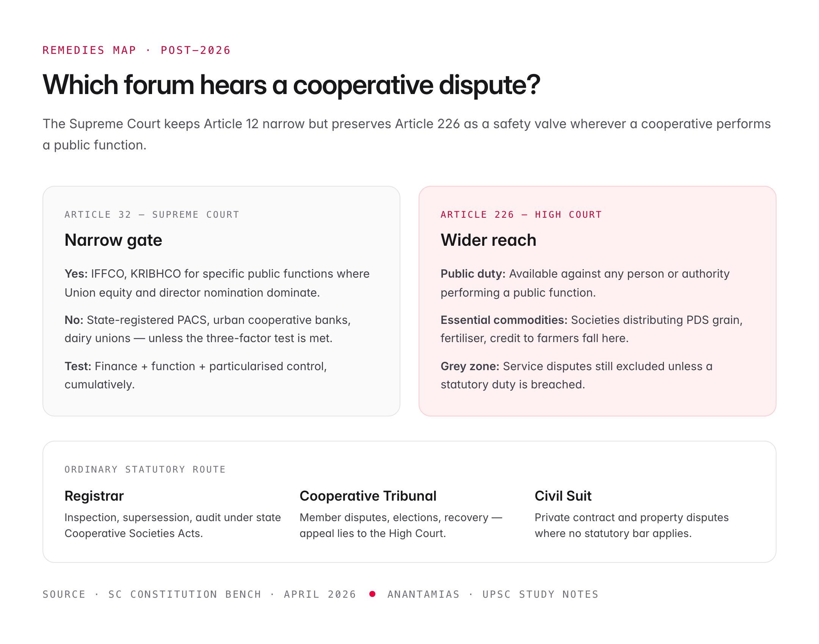Image resolution: width=819 pixels, height=644 pixels.
Task: Click the 'Narrow gate' card heading
Action: [x=113, y=240]
